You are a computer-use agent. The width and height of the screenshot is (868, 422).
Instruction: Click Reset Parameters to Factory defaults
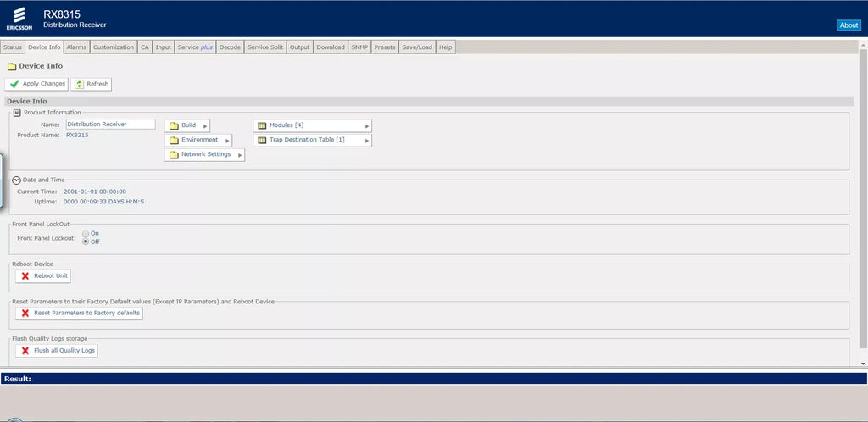click(x=79, y=313)
